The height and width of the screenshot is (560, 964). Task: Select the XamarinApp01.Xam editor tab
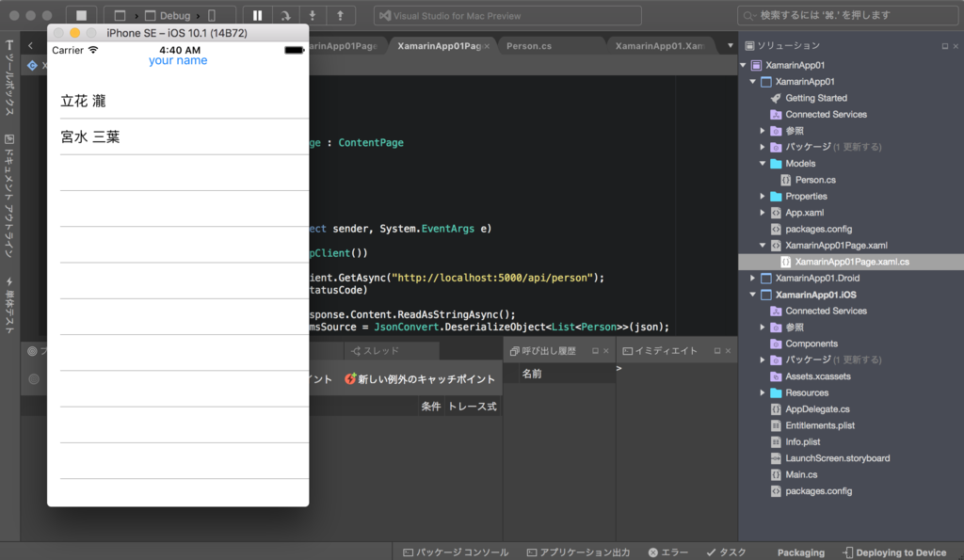pyautogui.click(x=659, y=46)
